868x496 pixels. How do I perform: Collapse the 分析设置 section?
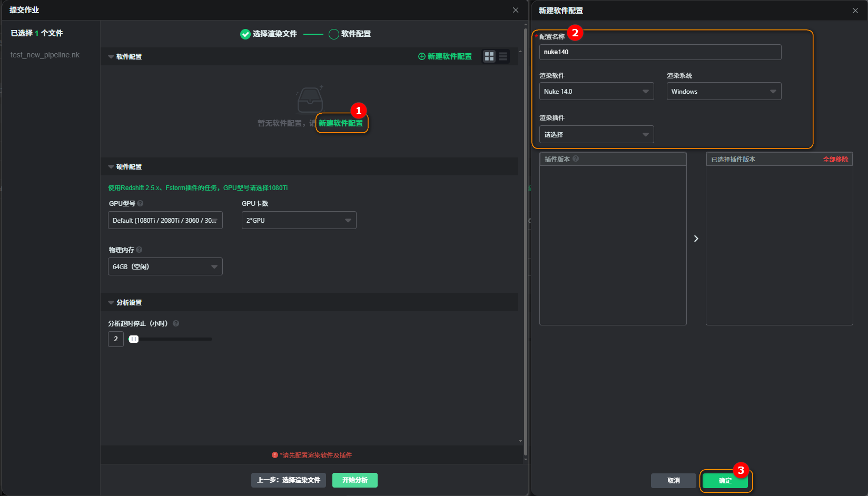(x=111, y=302)
